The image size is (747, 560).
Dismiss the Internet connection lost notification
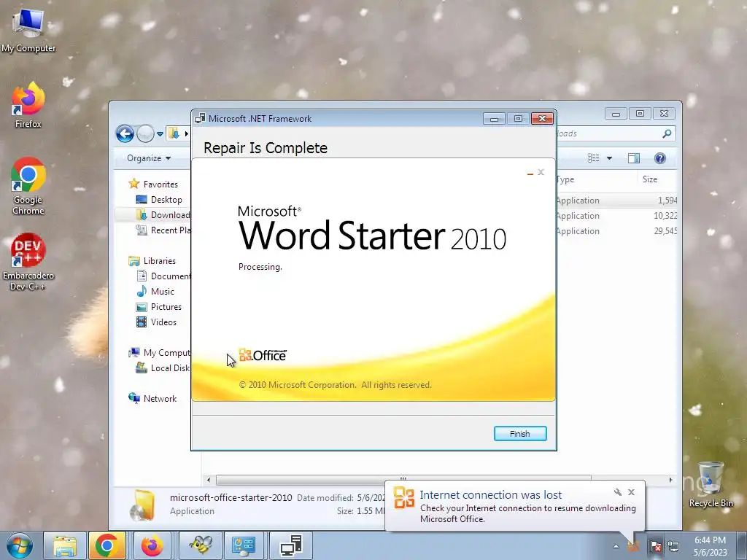click(631, 492)
